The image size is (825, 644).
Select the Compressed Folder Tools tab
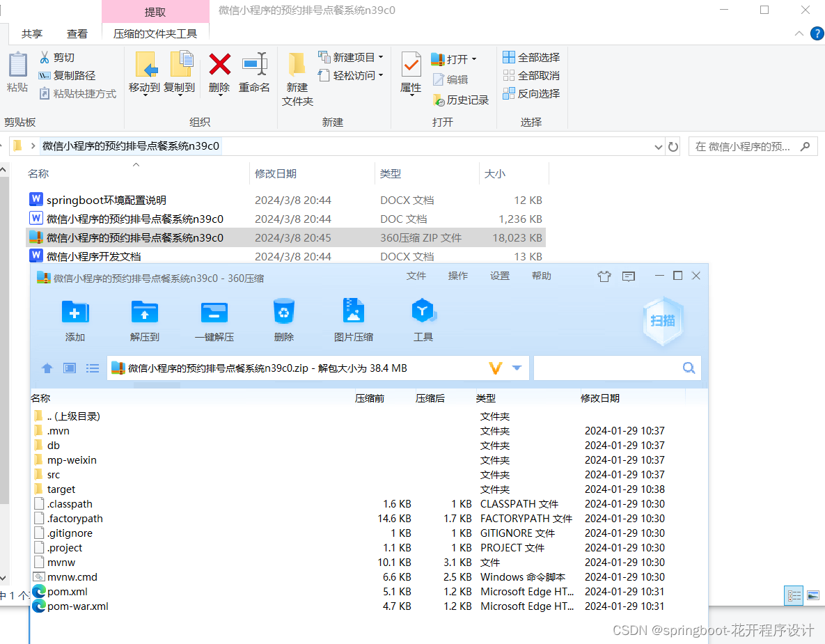click(x=155, y=33)
